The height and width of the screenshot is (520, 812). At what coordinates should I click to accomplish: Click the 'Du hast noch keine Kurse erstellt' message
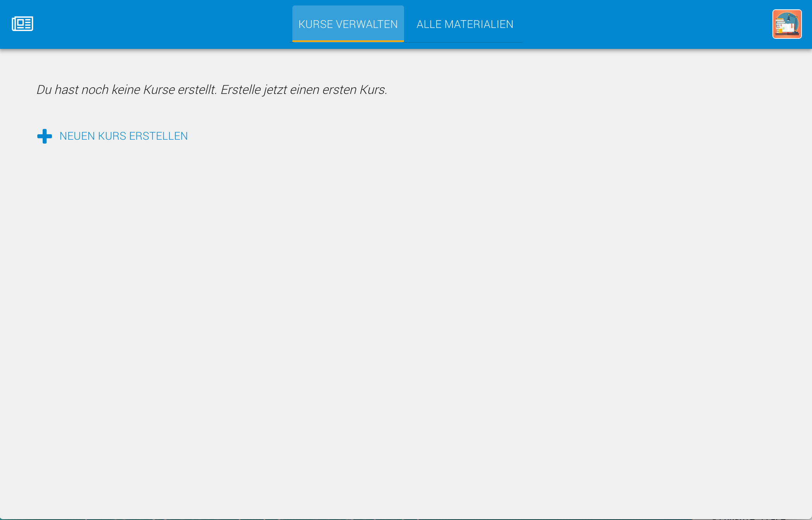[x=212, y=90]
